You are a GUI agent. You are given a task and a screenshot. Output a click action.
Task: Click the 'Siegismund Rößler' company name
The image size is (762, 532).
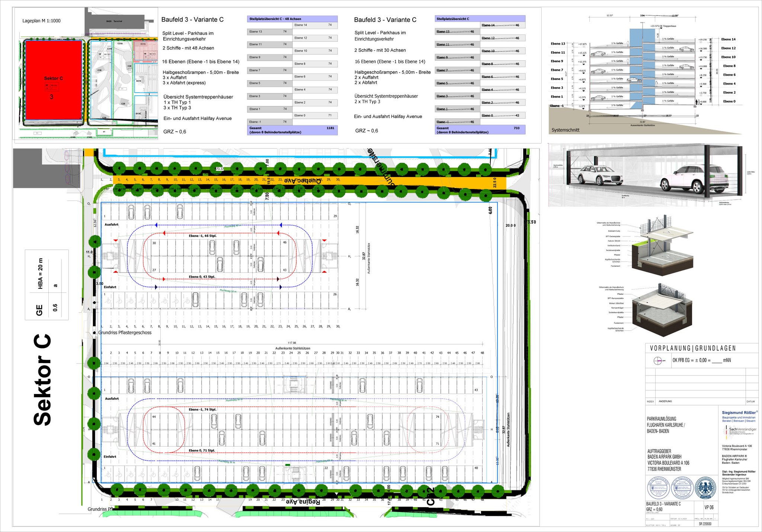pyautogui.click(x=739, y=413)
